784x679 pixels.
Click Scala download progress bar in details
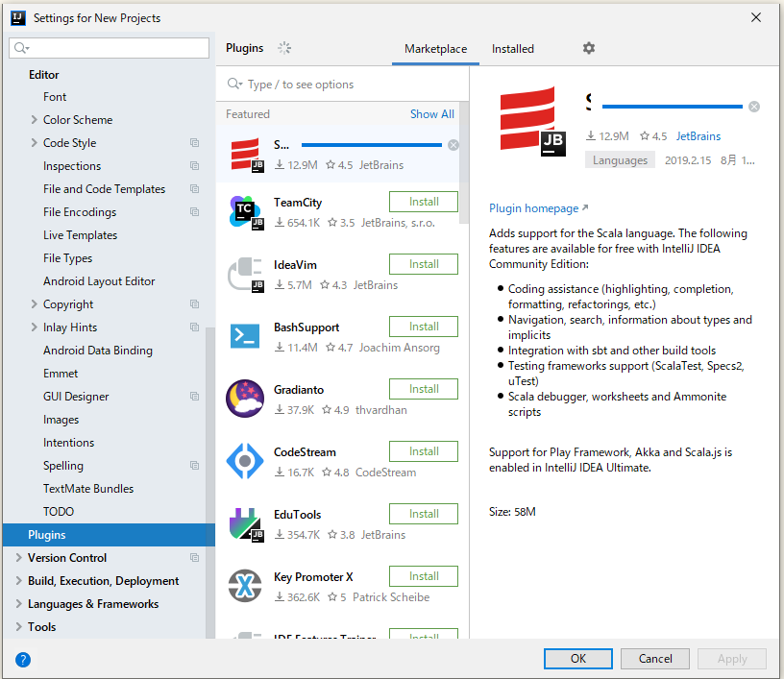click(673, 107)
